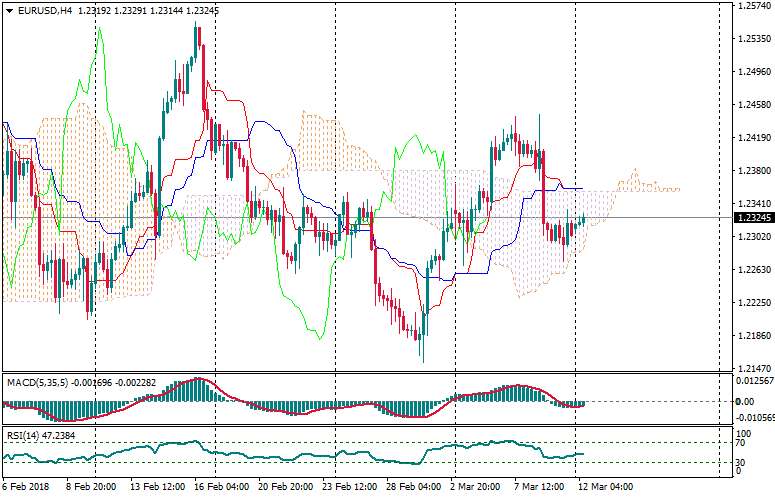The width and height of the screenshot is (775, 498).
Task: Click the RSI 70 level label
Action: point(741,441)
